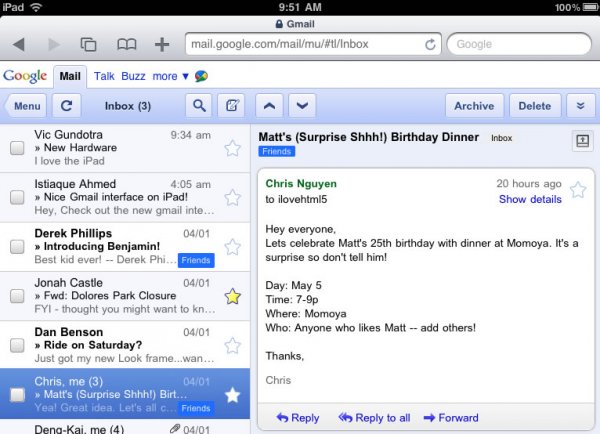Star the Dan Benson email
600x434 pixels.
[232, 346]
